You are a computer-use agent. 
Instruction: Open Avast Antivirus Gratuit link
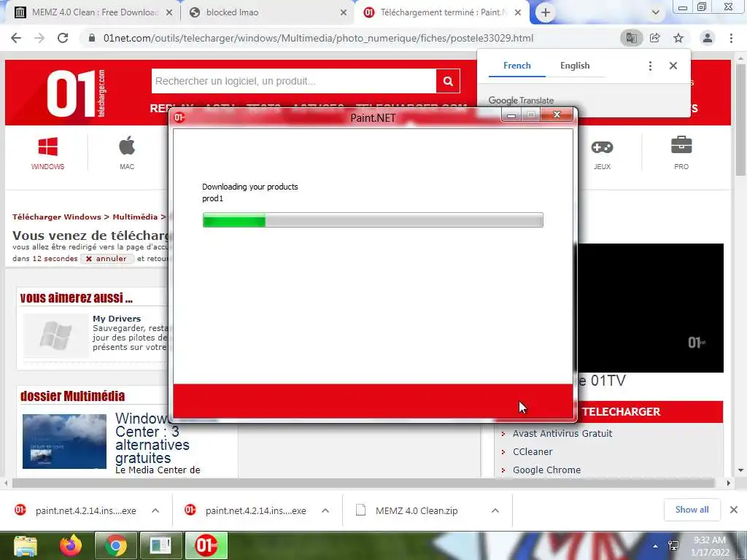[x=562, y=433]
